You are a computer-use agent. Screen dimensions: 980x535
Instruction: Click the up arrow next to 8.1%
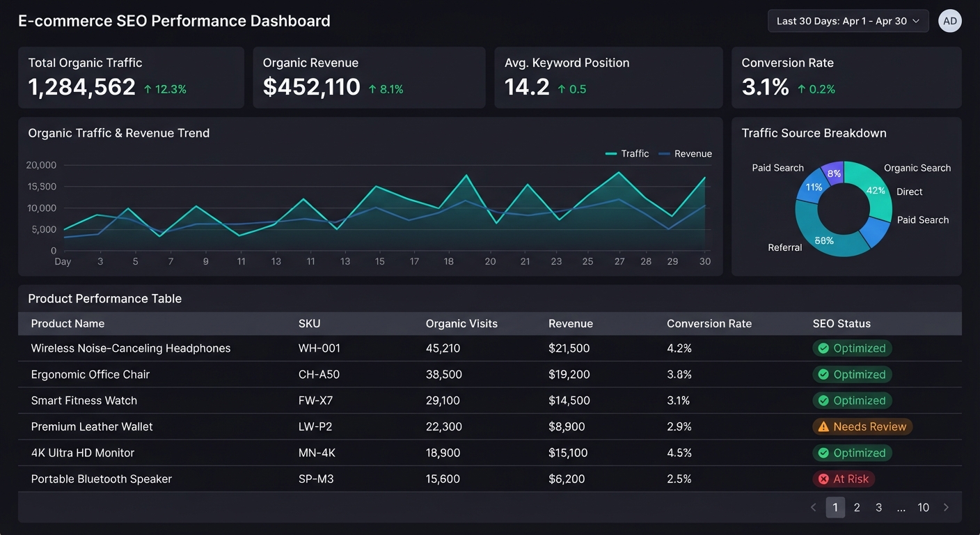tap(372, 89)
